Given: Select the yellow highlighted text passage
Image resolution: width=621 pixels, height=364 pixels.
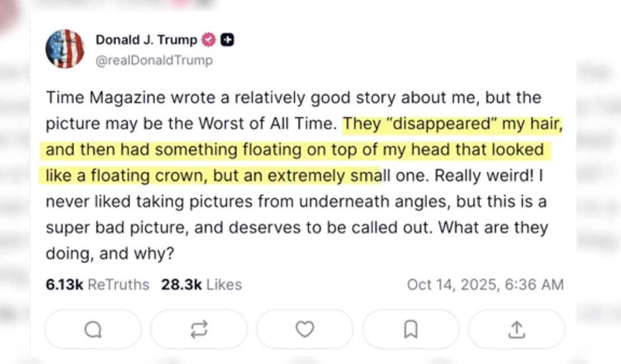Looking at the screenshot, I should (x=302, y=149).
